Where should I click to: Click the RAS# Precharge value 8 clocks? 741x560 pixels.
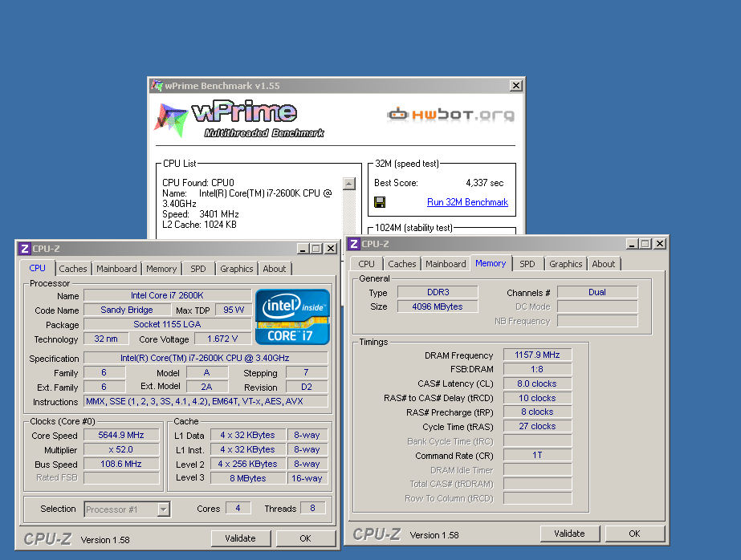point(538,412)
